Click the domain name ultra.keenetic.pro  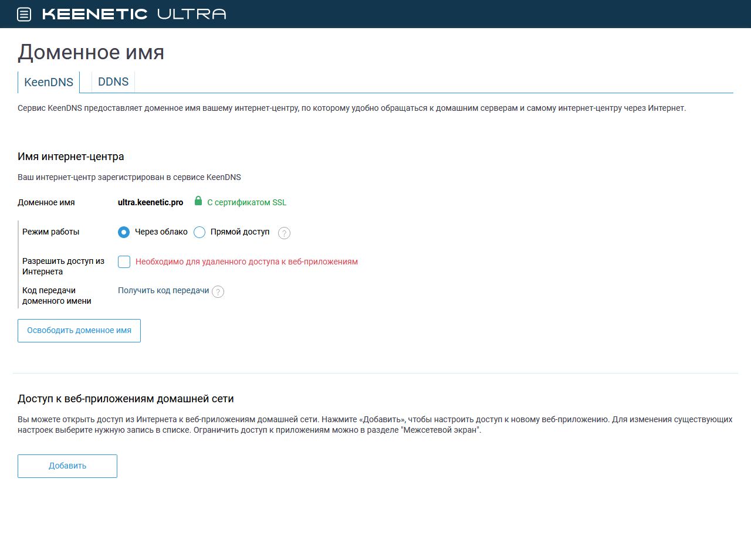click(151, 202)
